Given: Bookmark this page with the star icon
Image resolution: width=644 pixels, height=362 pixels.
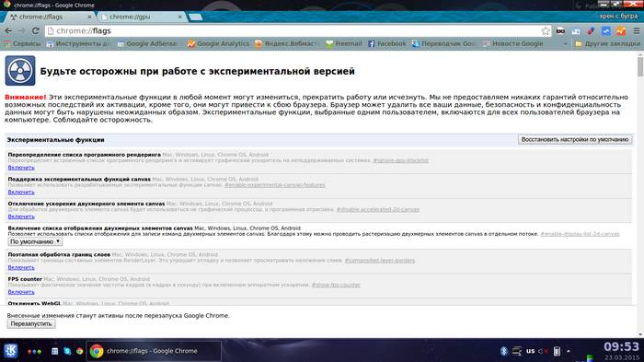Looking at the screenshot, I should pyautogui.click(x=546, y=30).
